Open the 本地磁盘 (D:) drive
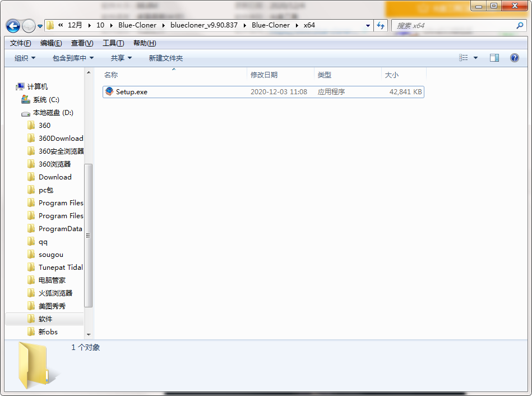This screenshot has width=532, height=396. point(53,112)
